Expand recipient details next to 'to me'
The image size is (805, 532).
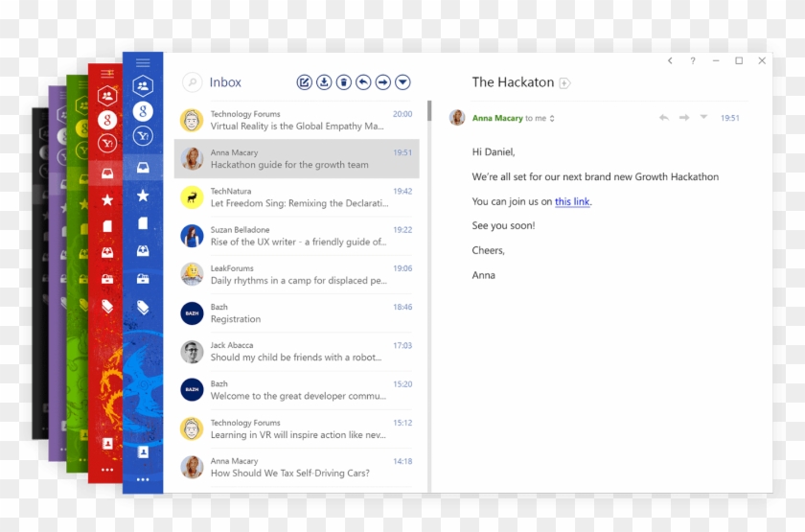552,119
